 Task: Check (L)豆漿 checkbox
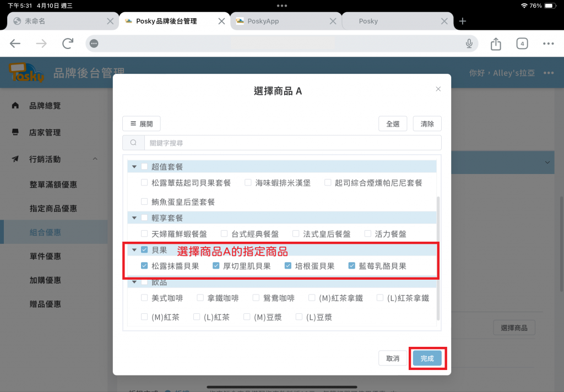[x=299, y=317]
